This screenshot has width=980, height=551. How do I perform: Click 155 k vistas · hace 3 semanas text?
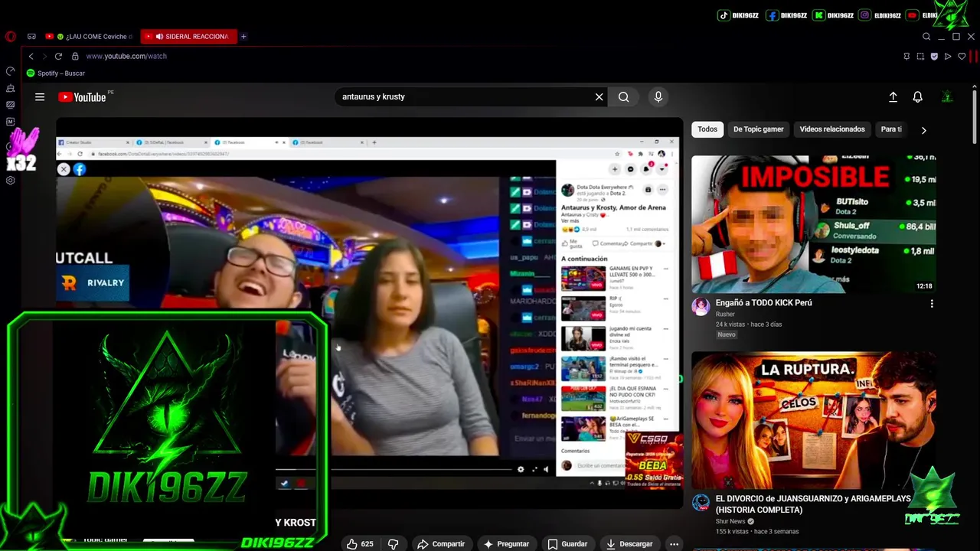757,531
